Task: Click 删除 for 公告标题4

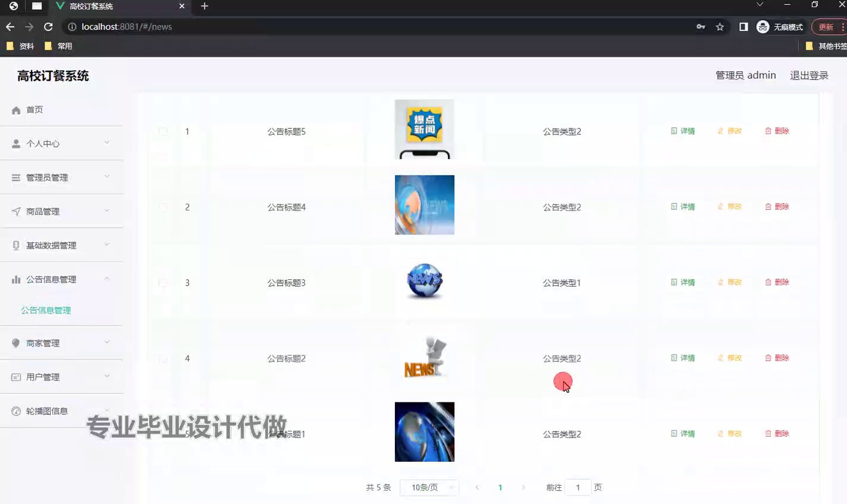Action: (x=777, y=207)
